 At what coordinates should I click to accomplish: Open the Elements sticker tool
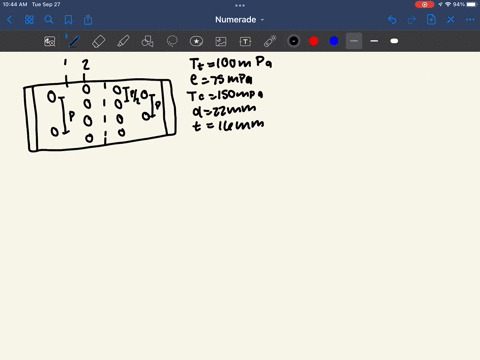pyautogui.click(x=196, y=41)
